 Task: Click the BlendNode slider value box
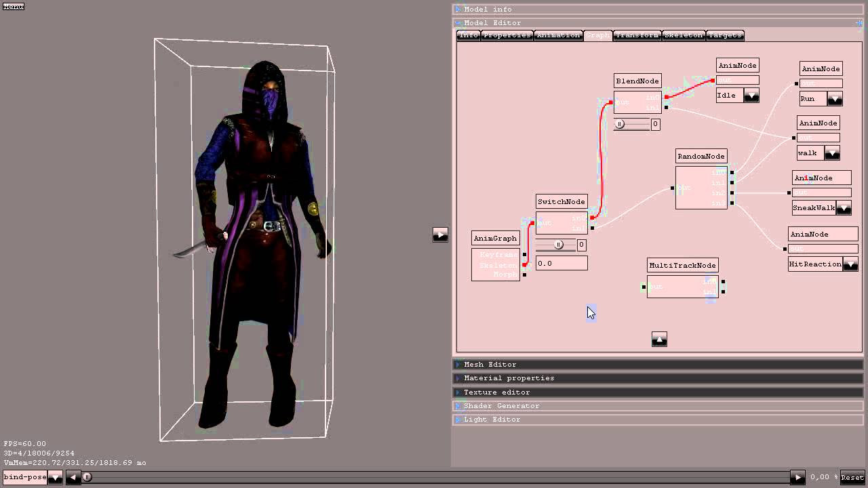pos(655,124)
